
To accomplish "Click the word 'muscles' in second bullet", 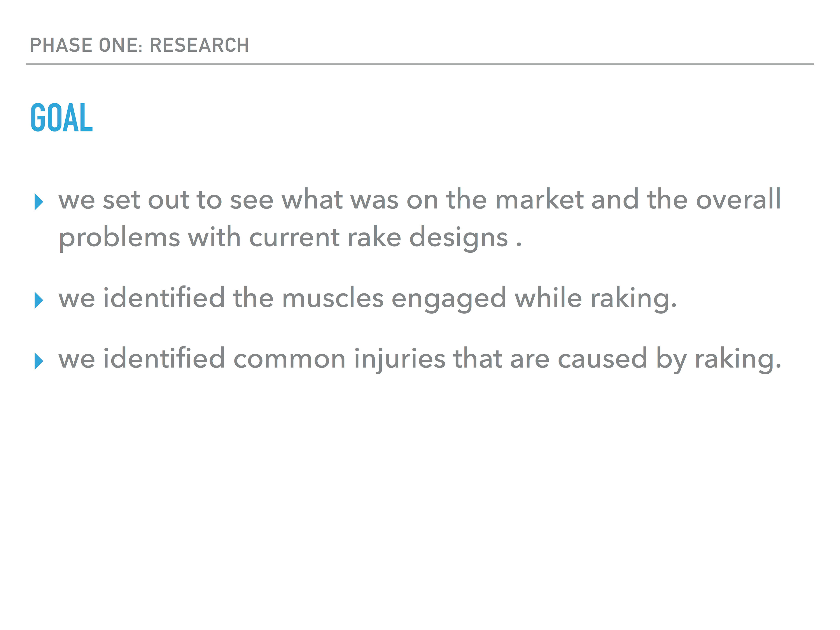I will tap(333, 298).
